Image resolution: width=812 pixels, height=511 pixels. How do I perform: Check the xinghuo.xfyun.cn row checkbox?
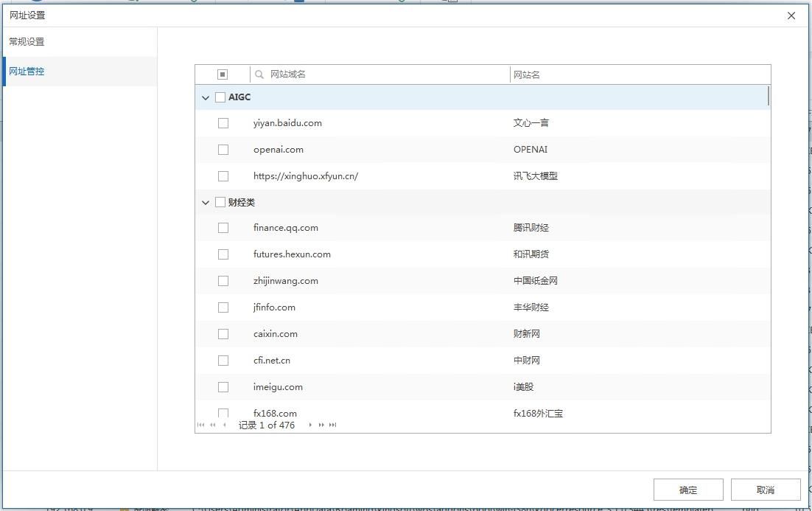(223, 176)
